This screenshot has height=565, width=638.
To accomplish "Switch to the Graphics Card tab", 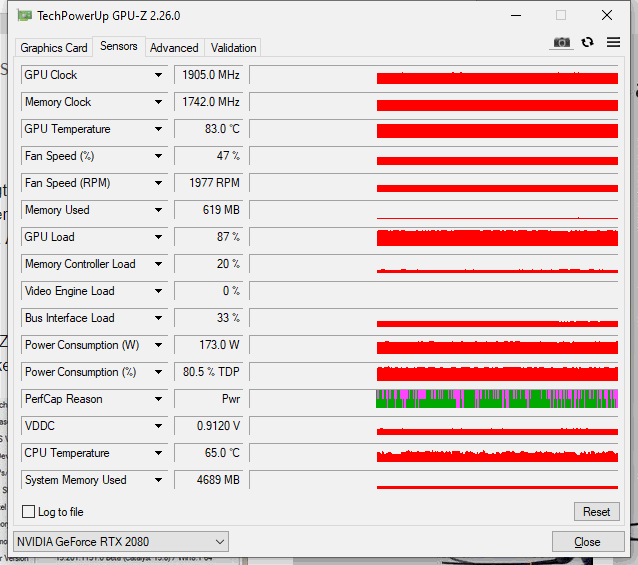I will click(x=54, y=48).
